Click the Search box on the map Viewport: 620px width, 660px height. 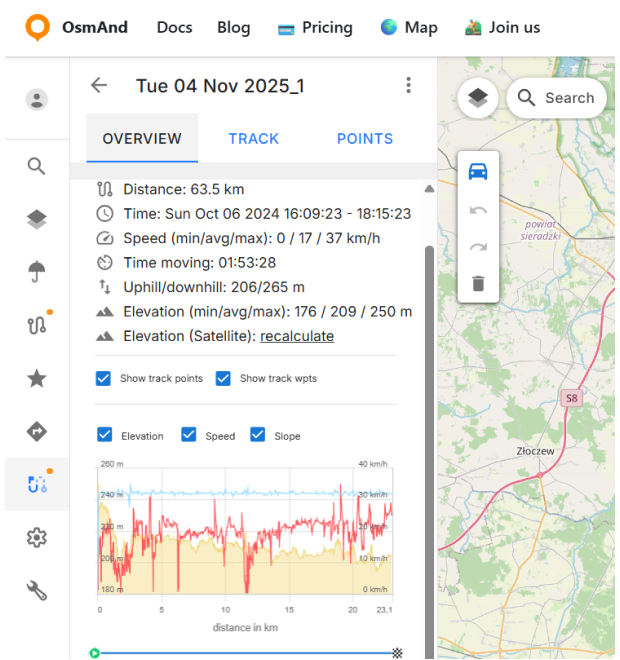(556, 98)
